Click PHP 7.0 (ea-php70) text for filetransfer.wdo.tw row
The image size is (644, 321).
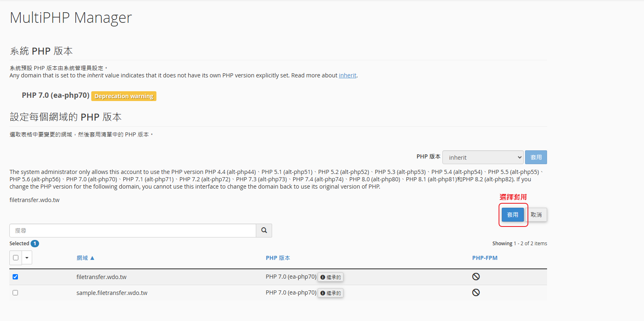click(291, 277)
